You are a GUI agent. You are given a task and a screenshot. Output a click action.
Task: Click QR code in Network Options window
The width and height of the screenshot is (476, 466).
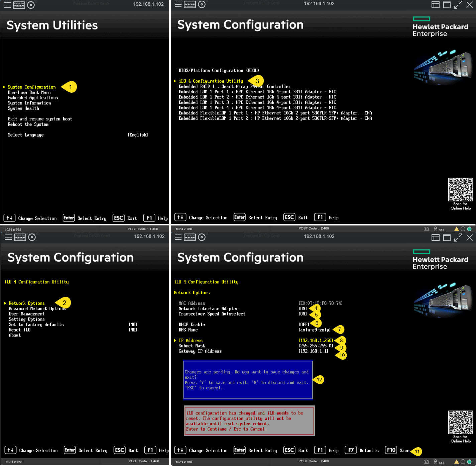point(461,423)
